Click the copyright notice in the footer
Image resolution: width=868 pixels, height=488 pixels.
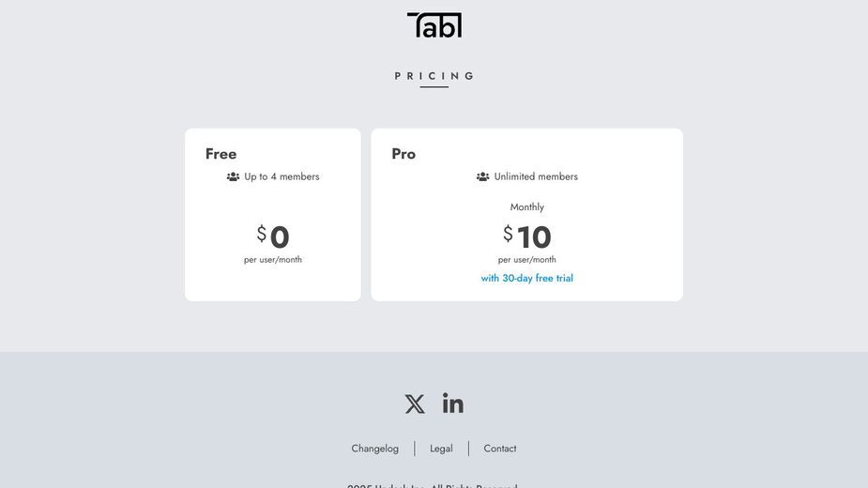[x=433, y=485]
